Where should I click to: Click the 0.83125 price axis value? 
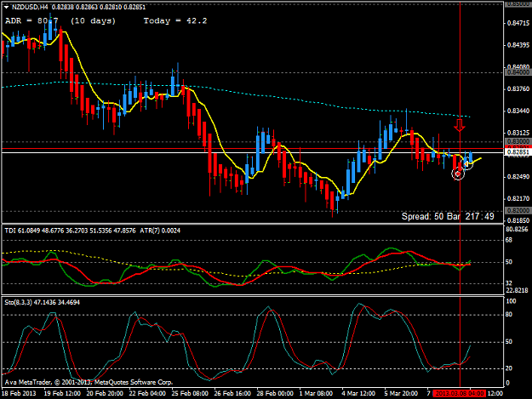(x=518, y=133)
